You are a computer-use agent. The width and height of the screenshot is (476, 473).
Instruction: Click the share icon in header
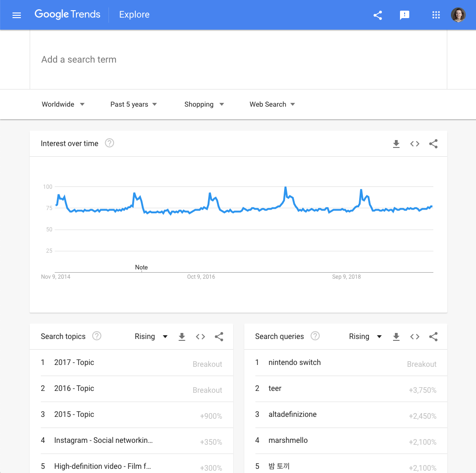pyautogui.click(x=378, y=15)
